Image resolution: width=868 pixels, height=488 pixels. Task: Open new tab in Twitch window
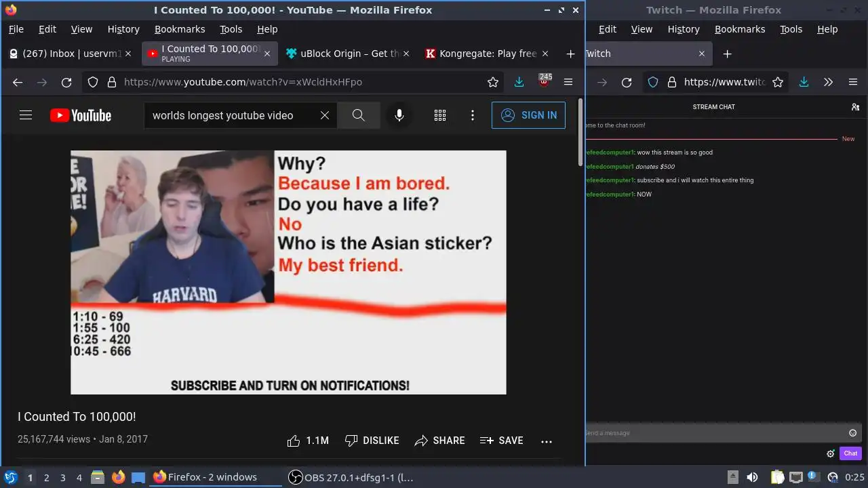727,54
